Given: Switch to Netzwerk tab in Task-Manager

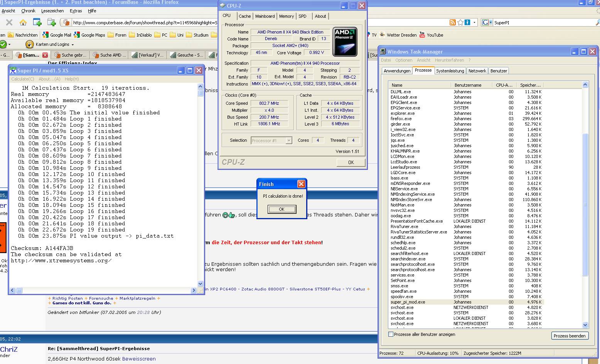Looking at the screenshot, I should (477, 71).
